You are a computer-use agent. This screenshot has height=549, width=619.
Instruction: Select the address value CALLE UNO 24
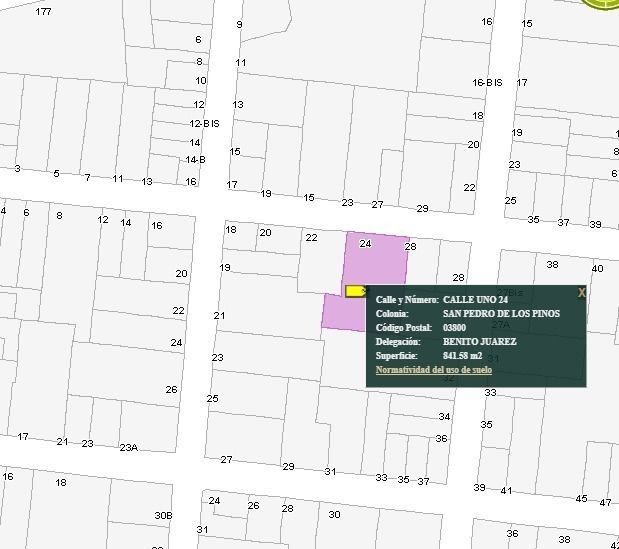click(475, 300)
